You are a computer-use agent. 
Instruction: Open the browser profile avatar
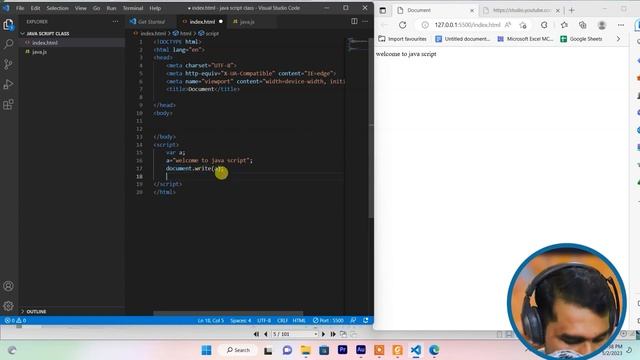602,25
